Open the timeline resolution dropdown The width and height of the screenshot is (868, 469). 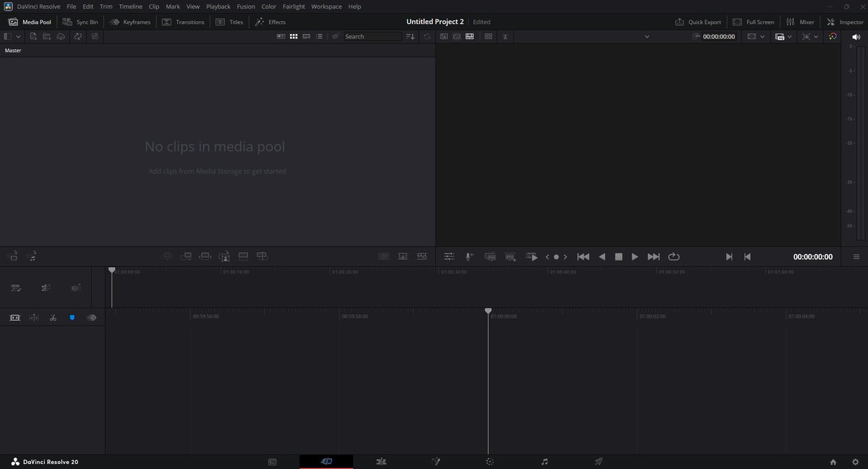[756, 36]
